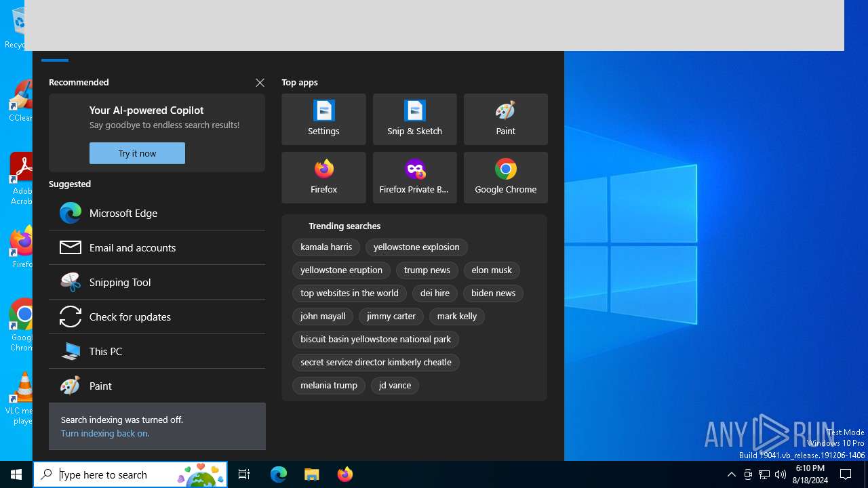Open Snip & Sketch tile
Viewport: 868px width, 488px height.
414,119
